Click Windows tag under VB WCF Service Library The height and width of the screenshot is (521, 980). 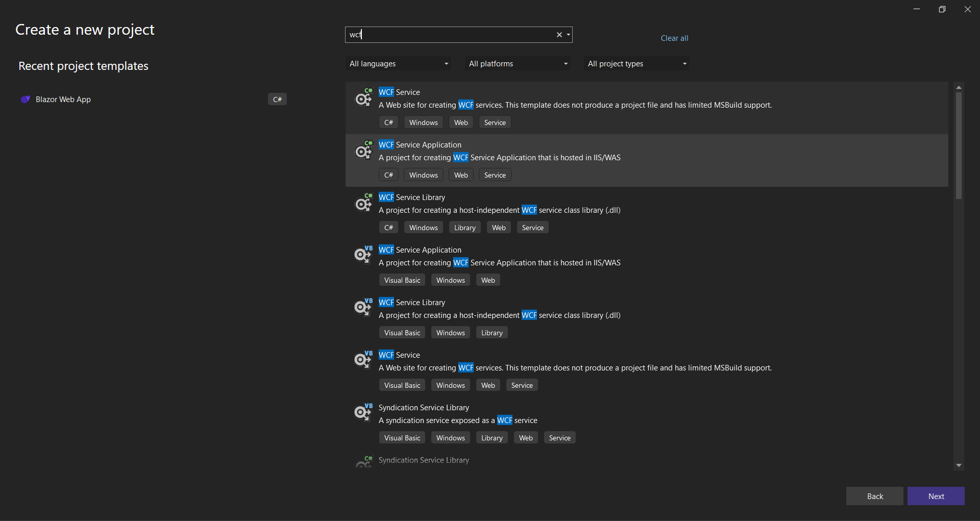[x=451, y=333]
